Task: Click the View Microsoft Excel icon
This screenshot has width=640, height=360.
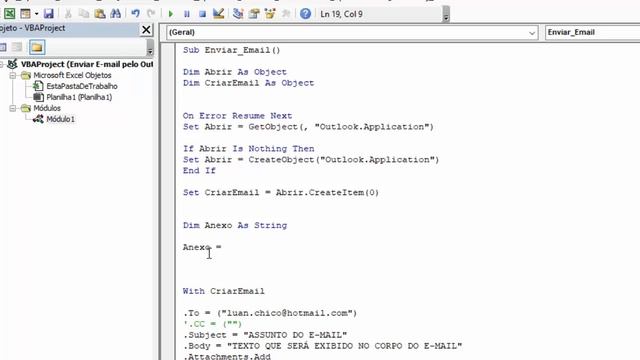Action: tap(9, 14)
